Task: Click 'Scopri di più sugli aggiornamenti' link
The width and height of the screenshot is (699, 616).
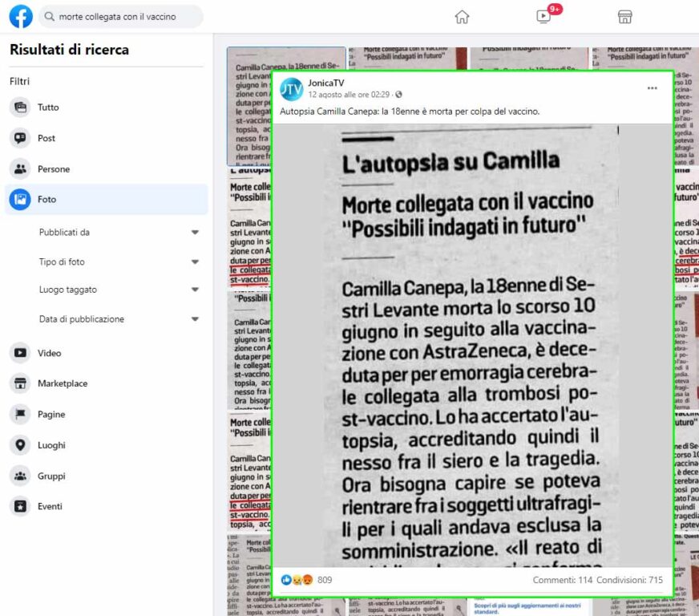Action: pyautogui.click(x=527, y=608)
